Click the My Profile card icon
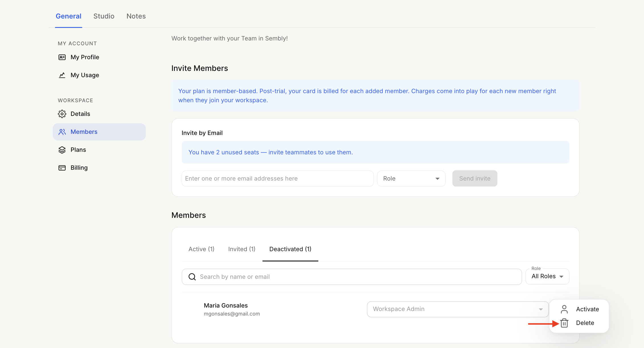 pyautogui.click(x=62, y=57)
